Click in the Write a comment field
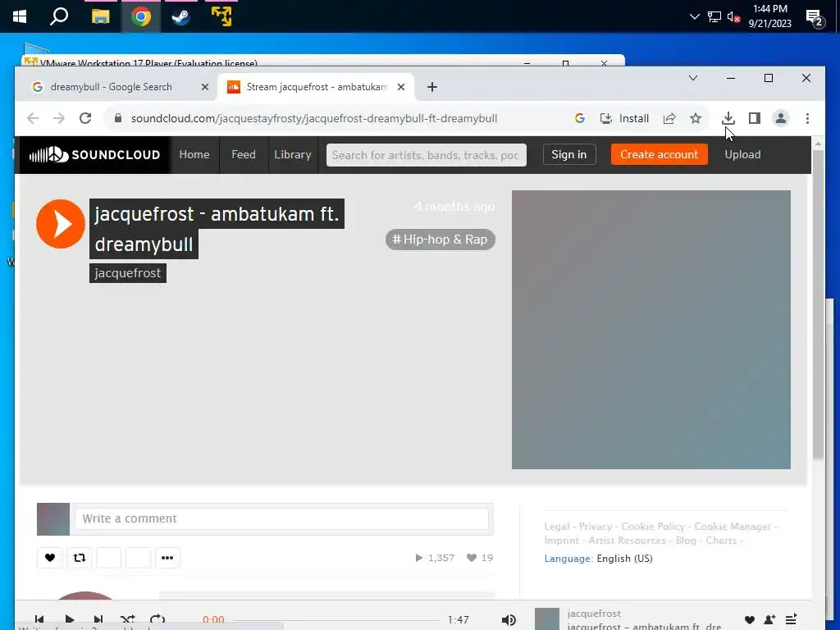Viewport: 840px width, 630px height. (282, 518)
